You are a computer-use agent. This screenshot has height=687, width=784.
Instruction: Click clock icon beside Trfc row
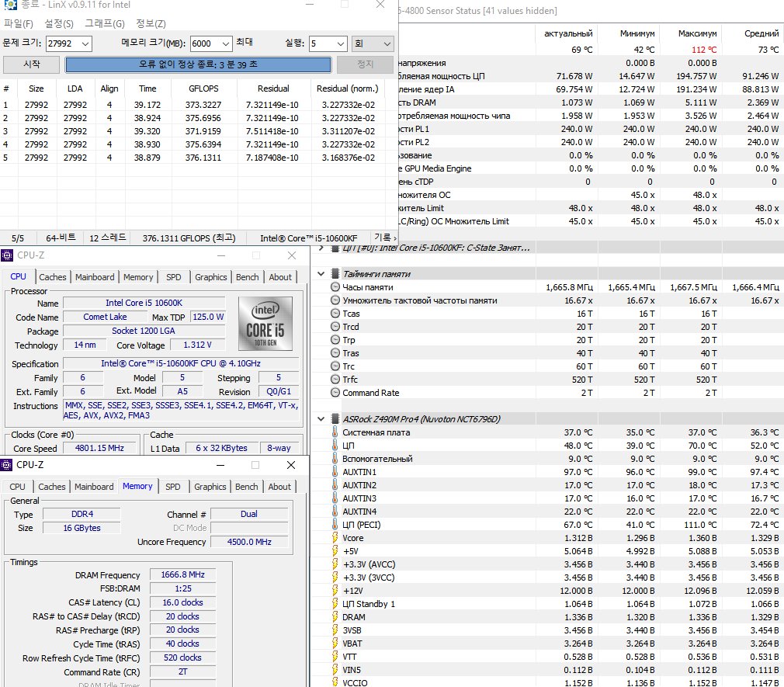(335, 380)
